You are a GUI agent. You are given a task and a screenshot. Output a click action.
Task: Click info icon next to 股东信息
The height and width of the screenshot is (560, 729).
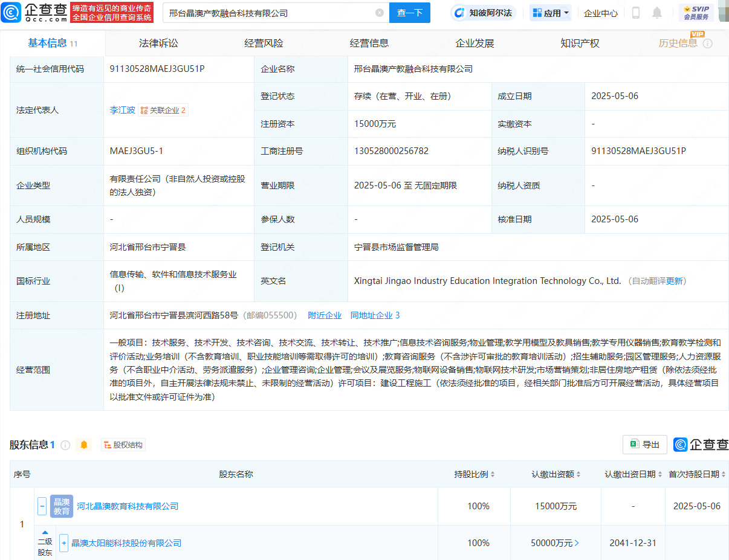pos(65,445)
